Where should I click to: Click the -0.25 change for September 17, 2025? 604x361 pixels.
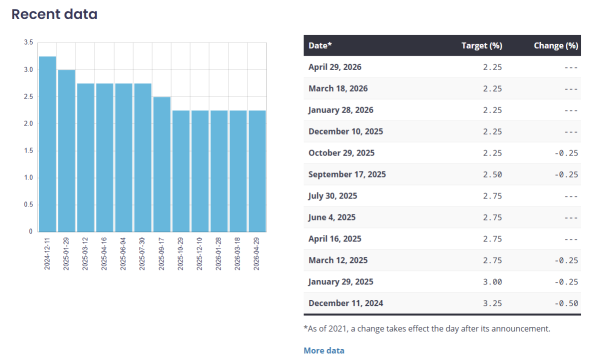566,175
